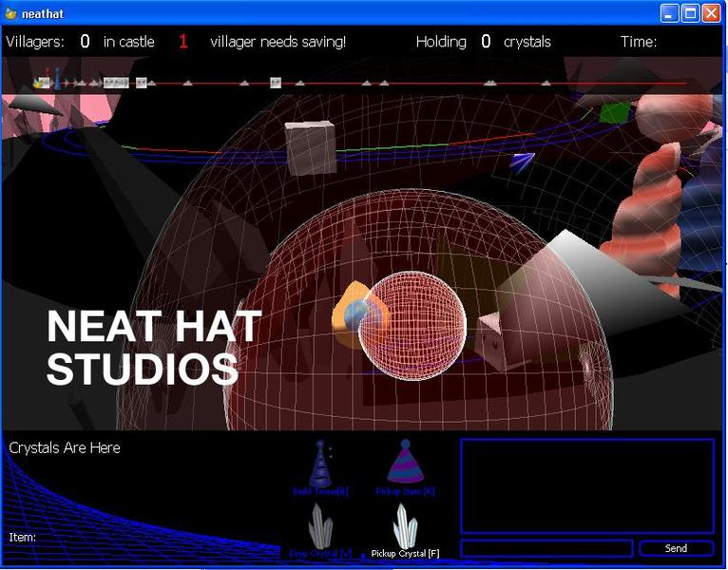This screenshot has width=728, height=570.
Task: Click the small cube villager with eyes
Action: pos(492,340)
